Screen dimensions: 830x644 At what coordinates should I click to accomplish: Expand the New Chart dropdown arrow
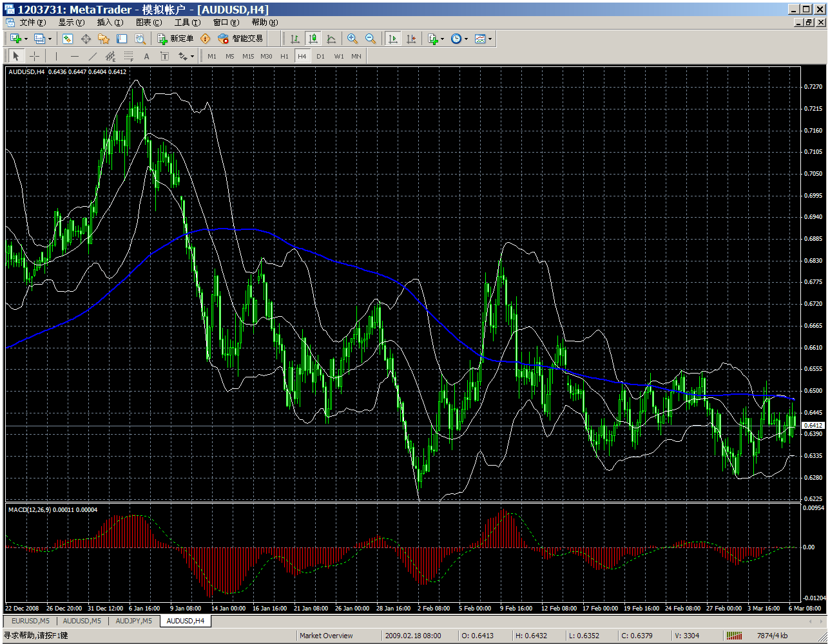(x=26, y=39)
